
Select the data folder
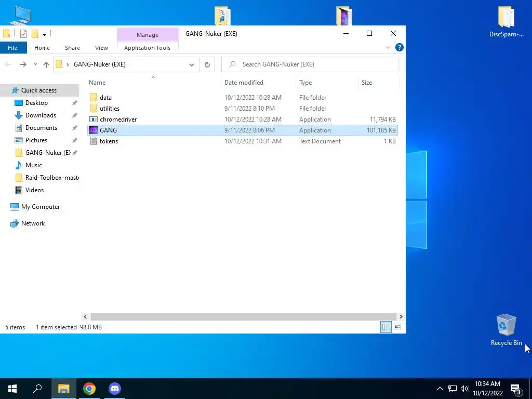point(242,97)
